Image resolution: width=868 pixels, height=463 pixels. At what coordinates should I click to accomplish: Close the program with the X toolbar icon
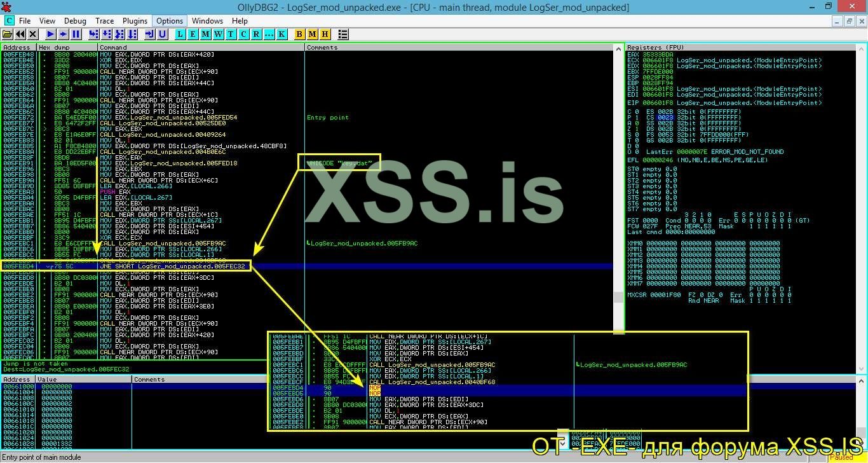[x=34, y=34]
